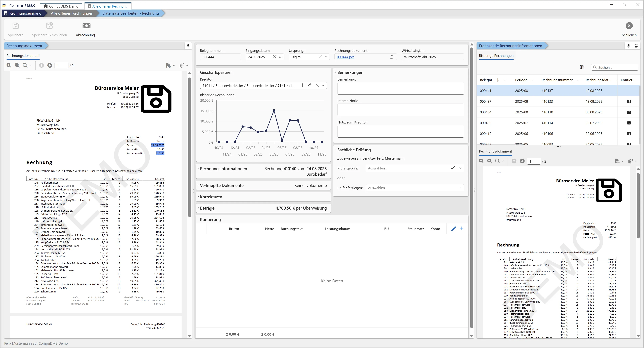The image size is (644, 348).
Task: Toggle Belegnr. column sort arrow
Action: coord(498,80)
